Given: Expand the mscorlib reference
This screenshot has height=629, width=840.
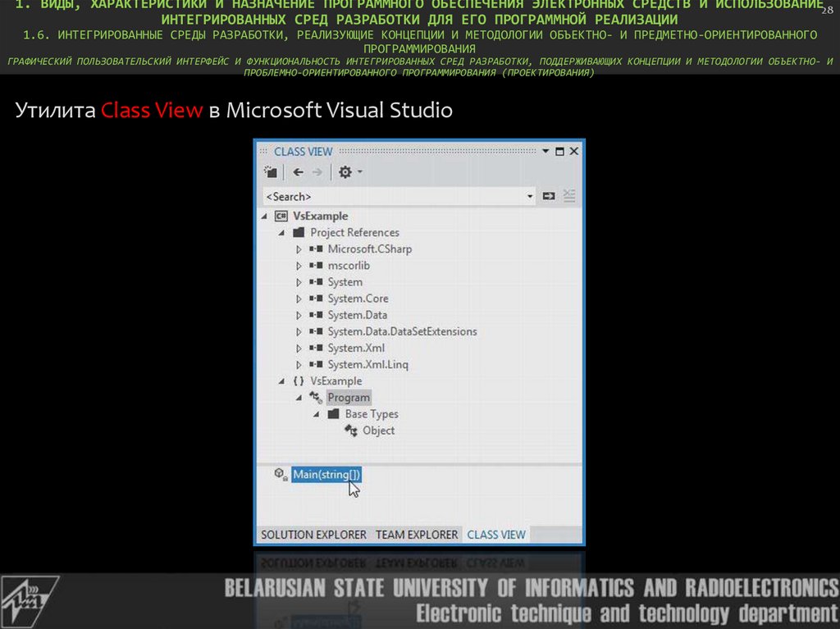Looking at the screenshot, I should pyautogui.click(x=299, y=266).
